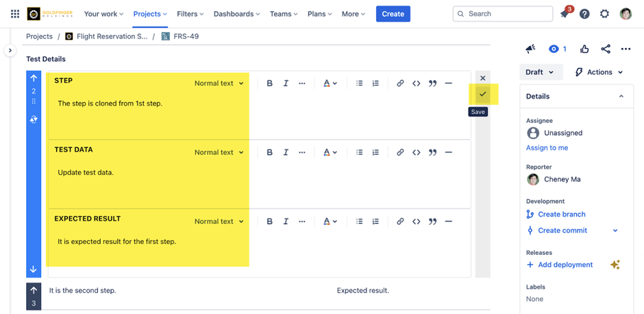Screen dimensions: 644x314
Task: Open the Draft status dropdown
Action: (541, 72)
